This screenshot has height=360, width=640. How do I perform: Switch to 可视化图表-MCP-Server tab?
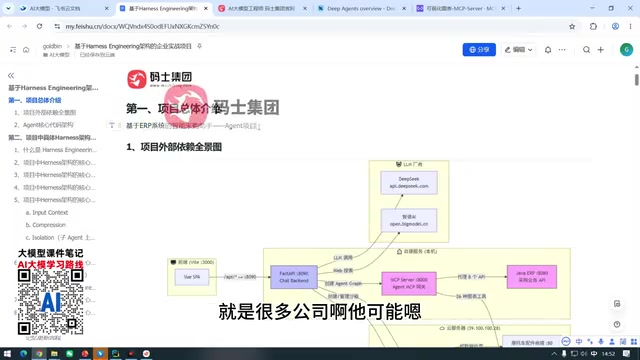[x=461, y=8]
